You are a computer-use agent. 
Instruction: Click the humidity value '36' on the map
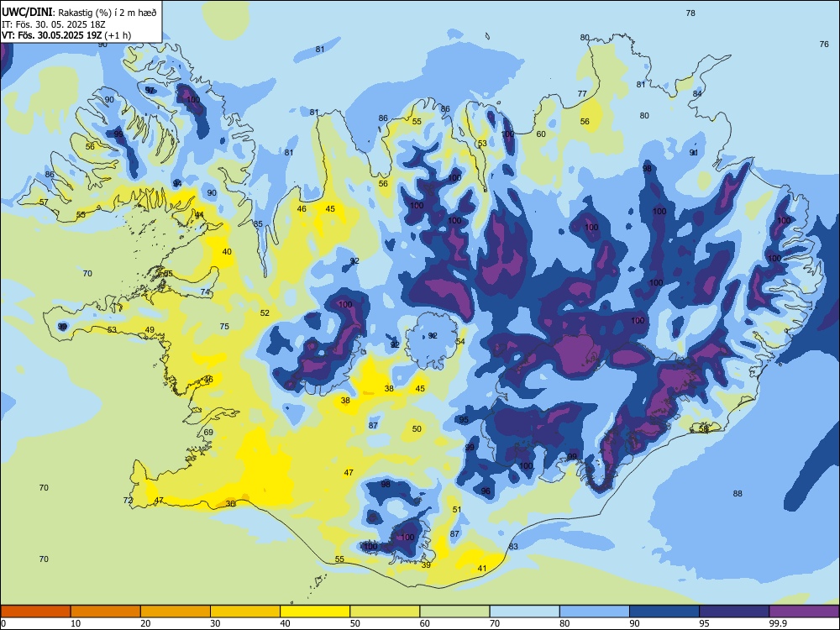[230, 503]
